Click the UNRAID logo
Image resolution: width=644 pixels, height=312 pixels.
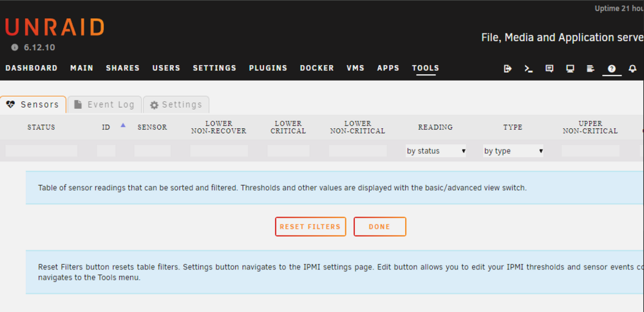click(55, 28)
